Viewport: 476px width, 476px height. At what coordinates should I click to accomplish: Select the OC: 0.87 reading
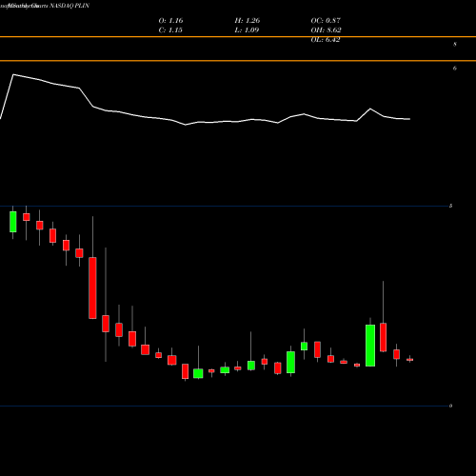[326, 21]
